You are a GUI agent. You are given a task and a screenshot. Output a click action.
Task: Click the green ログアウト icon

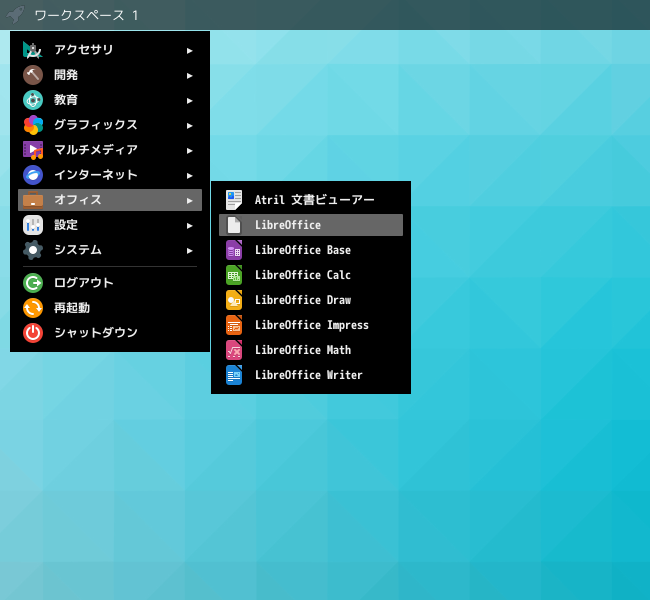click(x=33, y=283)
